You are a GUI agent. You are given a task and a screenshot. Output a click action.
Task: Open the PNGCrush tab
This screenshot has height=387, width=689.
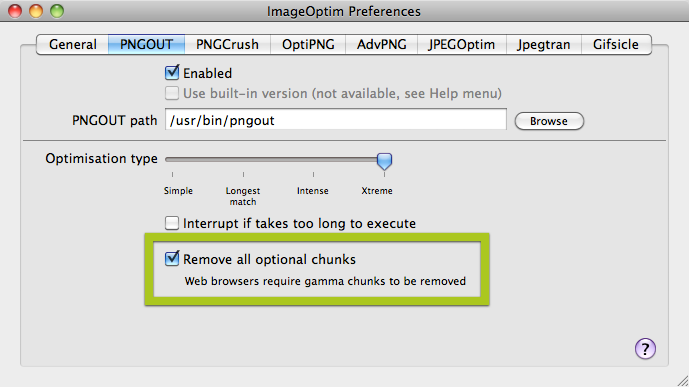(x=227, y=44)
